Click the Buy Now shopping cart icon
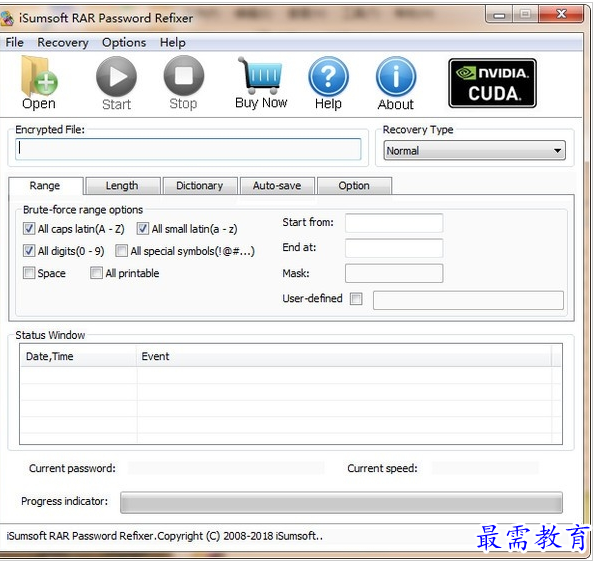This screenshot has height=569, width=598. pos(261,82)
